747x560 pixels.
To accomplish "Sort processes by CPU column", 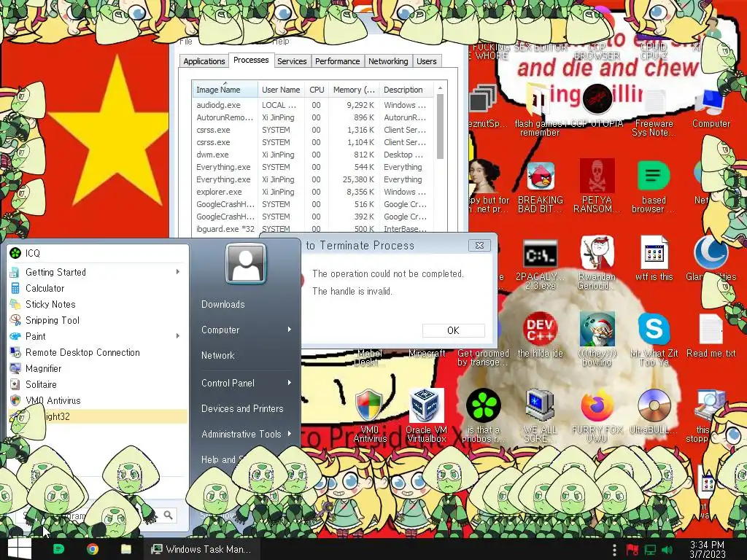I will coord(317,90).
